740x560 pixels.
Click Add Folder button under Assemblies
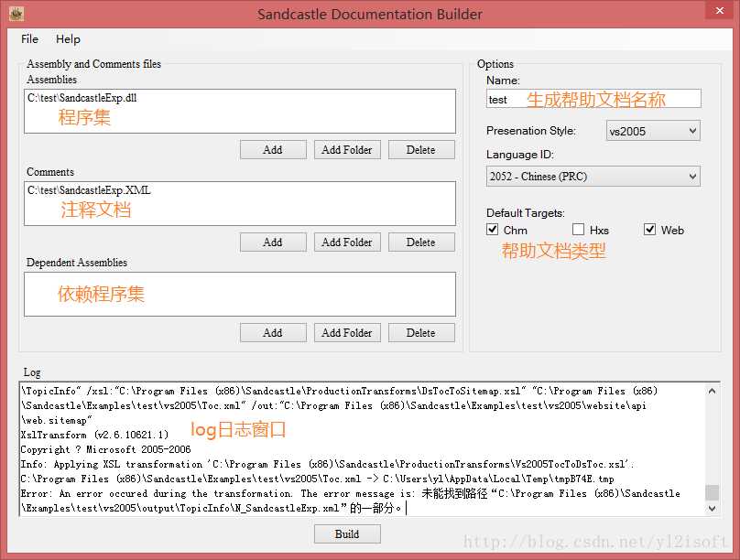[x=347, y=150]
